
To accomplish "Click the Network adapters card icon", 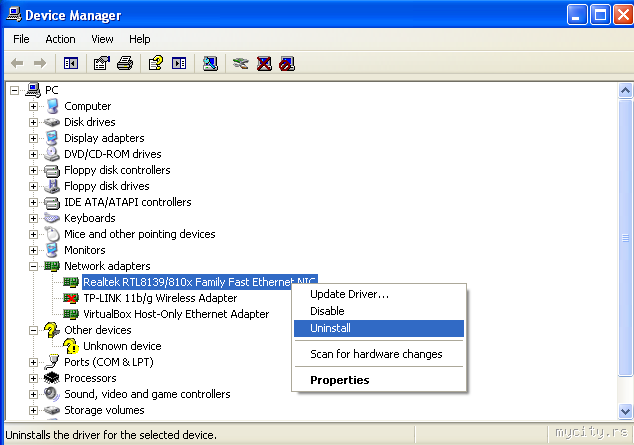I will (52, 266).
